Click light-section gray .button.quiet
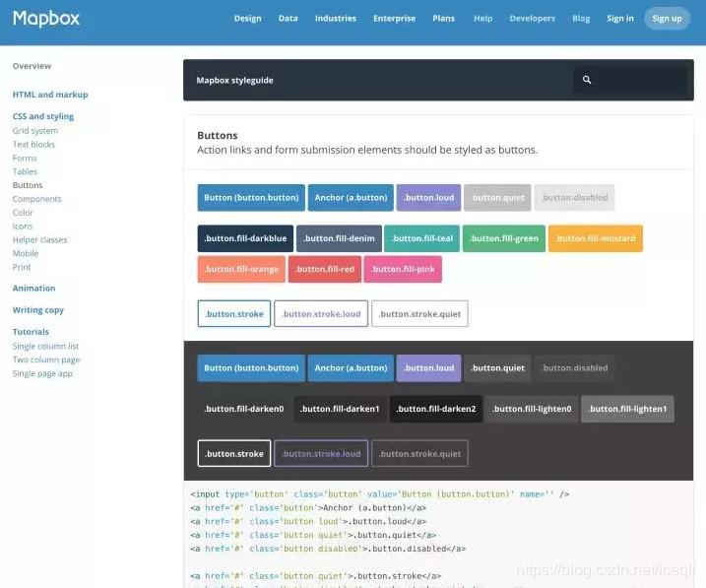This screenshot has width=706, height=588. 497,198
